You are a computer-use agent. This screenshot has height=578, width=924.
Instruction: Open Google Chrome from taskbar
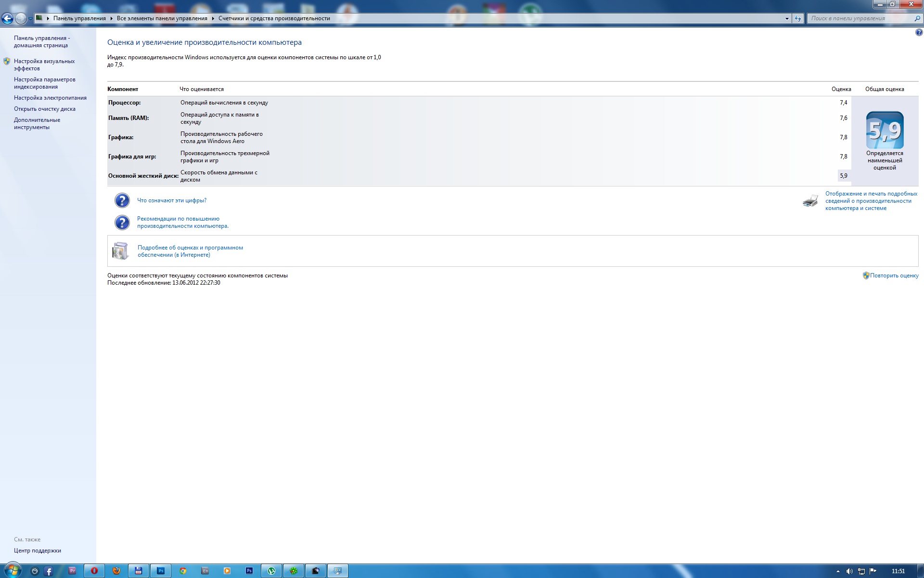(x=183, y=571)
